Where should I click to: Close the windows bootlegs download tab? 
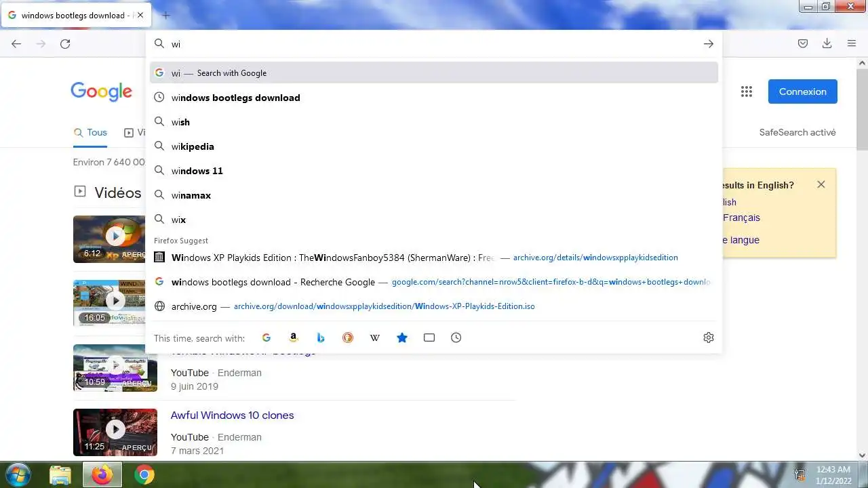[x=140, y=15]
